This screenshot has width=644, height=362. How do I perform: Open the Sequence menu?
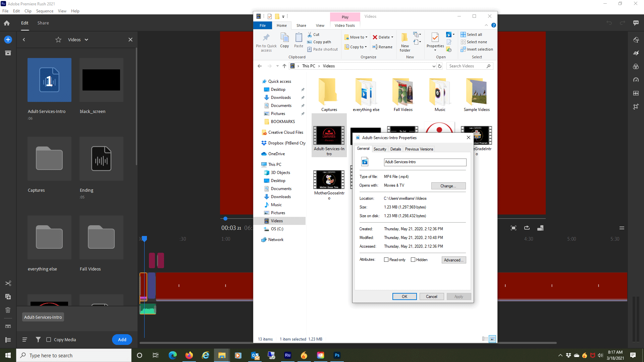[x=45, y=11]
